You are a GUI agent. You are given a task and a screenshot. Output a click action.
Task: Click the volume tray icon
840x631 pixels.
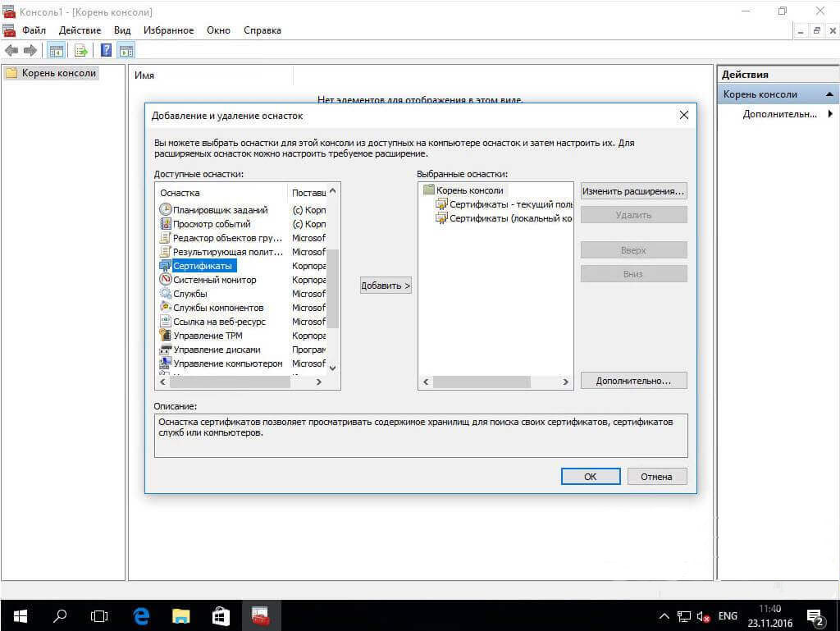[703, 616]
